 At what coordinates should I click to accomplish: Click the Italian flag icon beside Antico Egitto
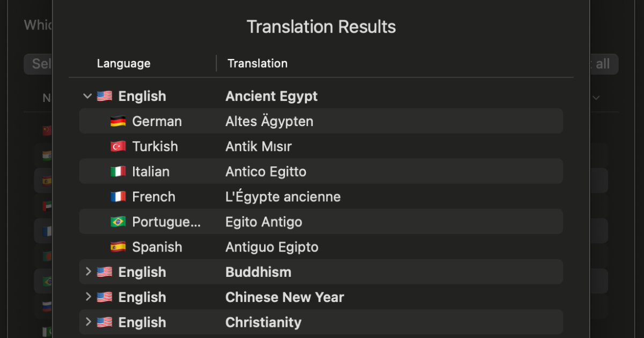tap(119, 171)
